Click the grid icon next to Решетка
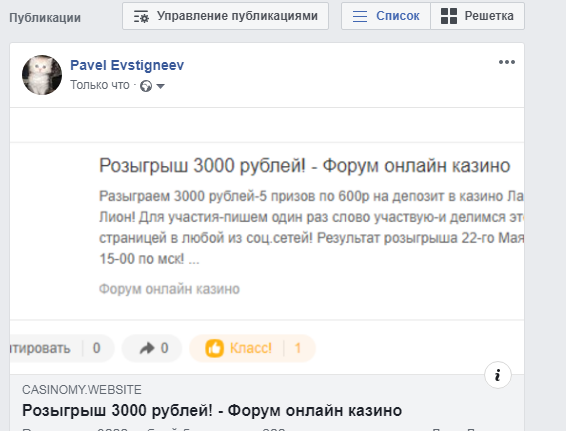Screen dimensions: 566x431 click(449, 16)
